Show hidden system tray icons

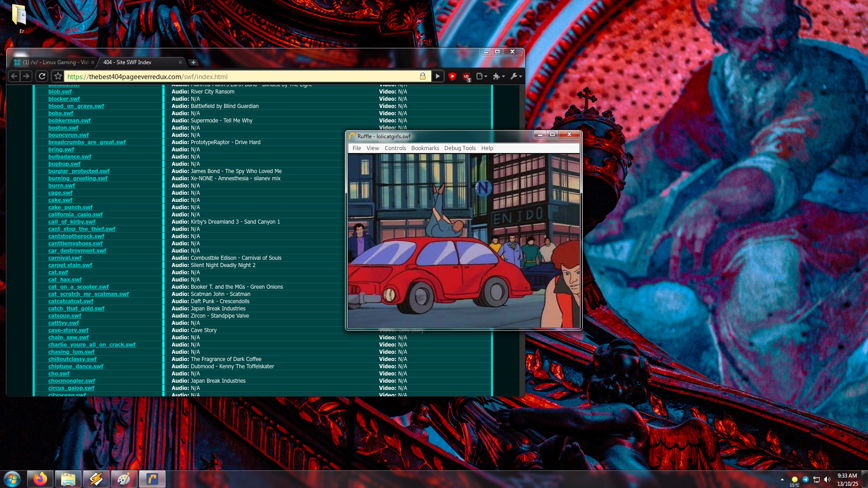point(782,479)
